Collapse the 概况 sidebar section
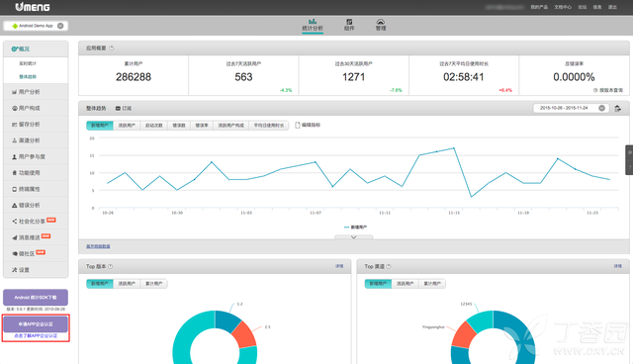 pyautogui.click(x=36, y=48)
